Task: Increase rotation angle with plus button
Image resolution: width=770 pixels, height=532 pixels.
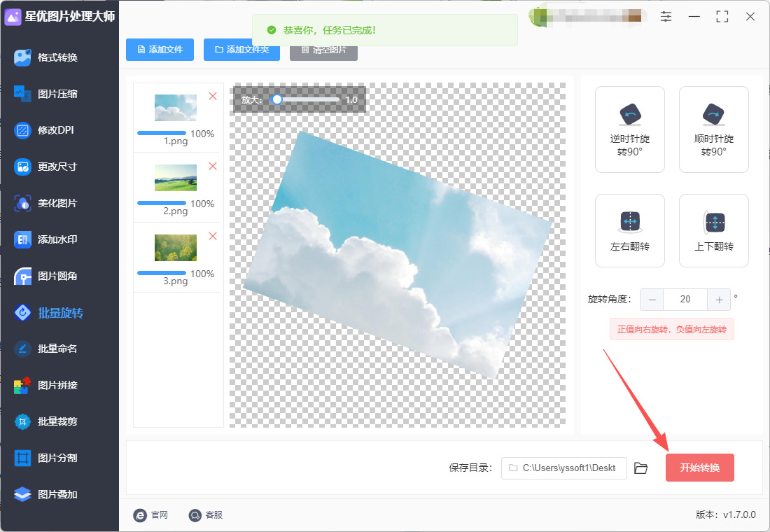Action: click(x=719, y=300)
